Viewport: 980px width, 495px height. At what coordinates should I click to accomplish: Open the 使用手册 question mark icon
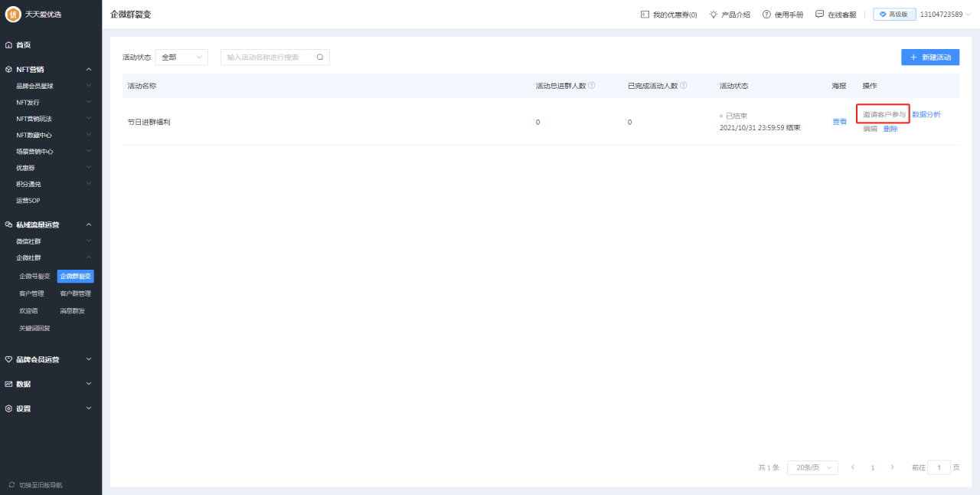(x=766, y=15)
